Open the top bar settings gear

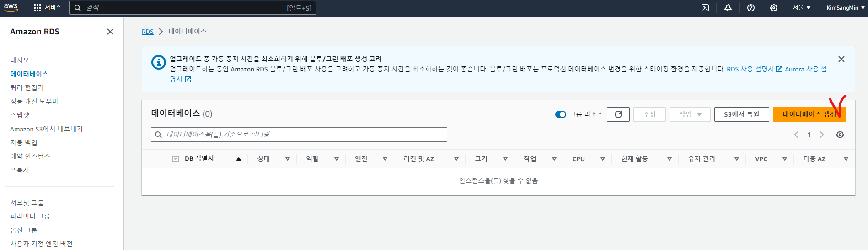[774, 8]
